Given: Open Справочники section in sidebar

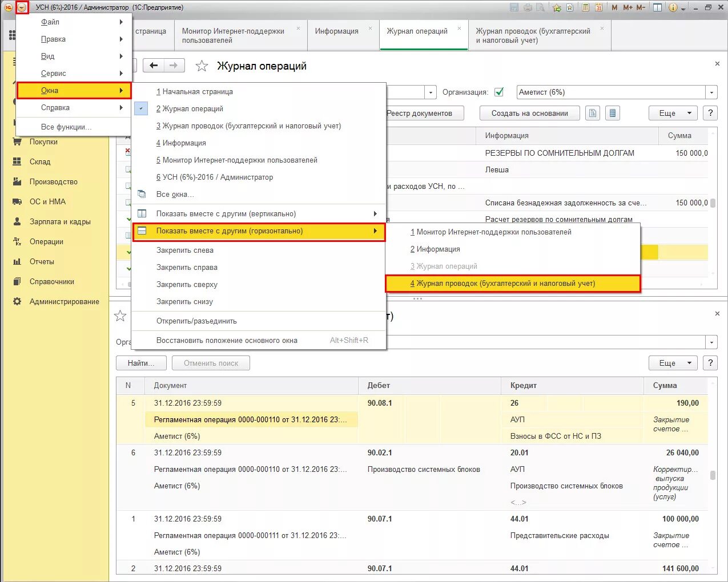Looking at the screenshot, I should point(52,281).
